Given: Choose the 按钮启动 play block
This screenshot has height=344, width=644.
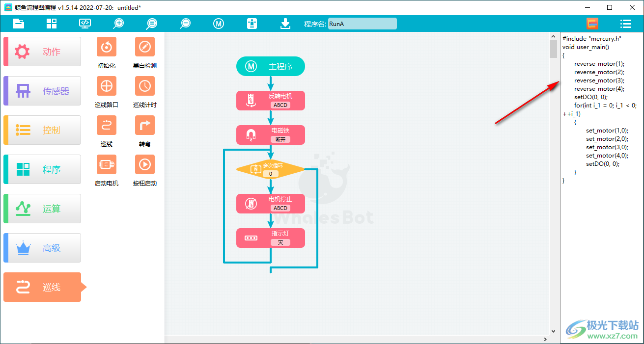Looking at the screenshot, I should pyautogui.click(x=144, y=164).
